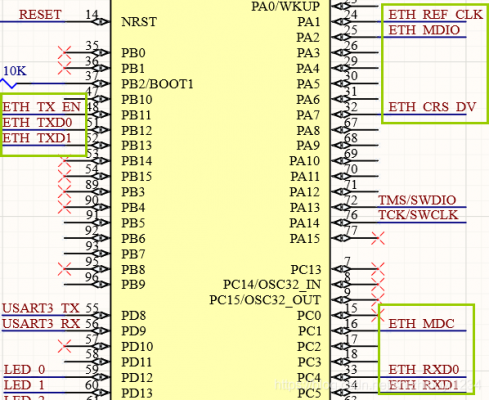Click the ETH_MDIO net label
The width and height of the screenshot is (489, 400).
(x=424, y=30)
